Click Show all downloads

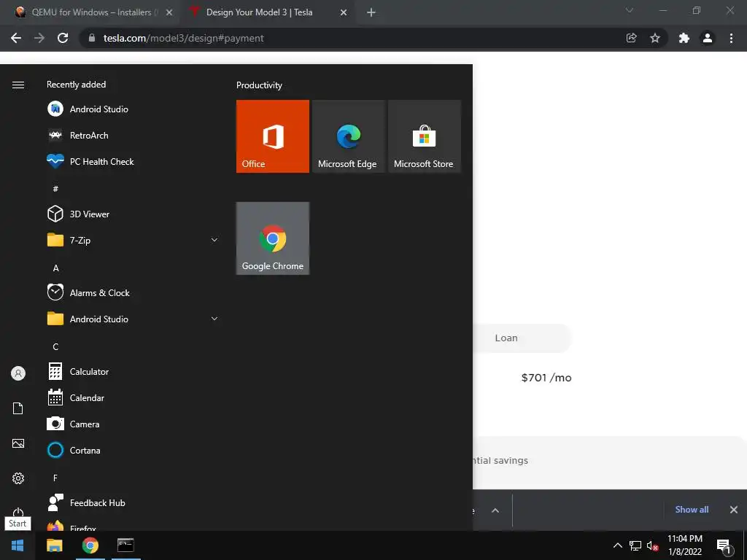tap(692, 510)
